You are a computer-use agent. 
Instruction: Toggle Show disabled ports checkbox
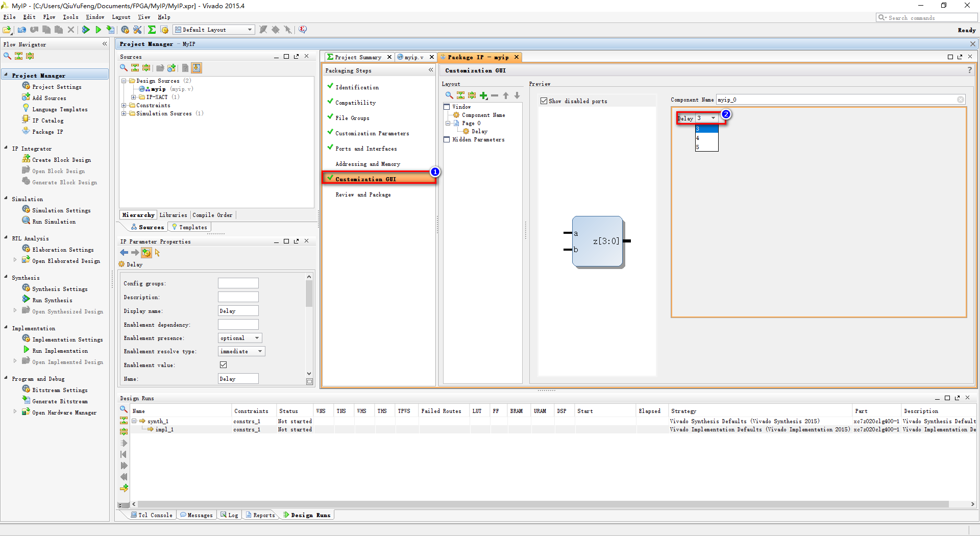544,101
